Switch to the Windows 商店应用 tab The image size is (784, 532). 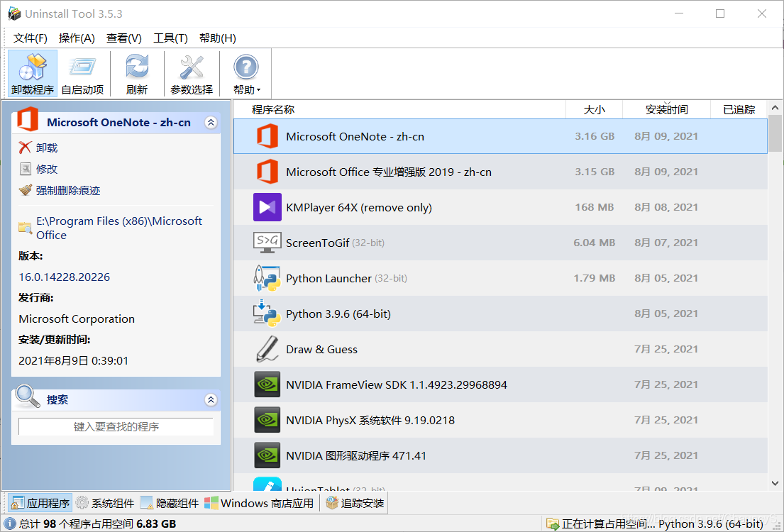(260, 503)
